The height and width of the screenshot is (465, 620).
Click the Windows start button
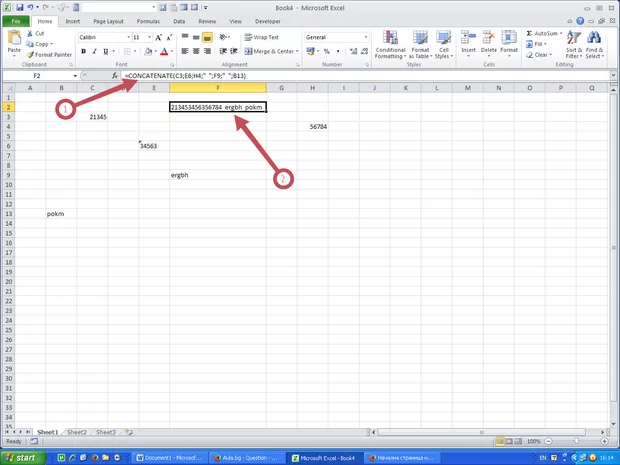pyautogui.click(x=22, y=458)
